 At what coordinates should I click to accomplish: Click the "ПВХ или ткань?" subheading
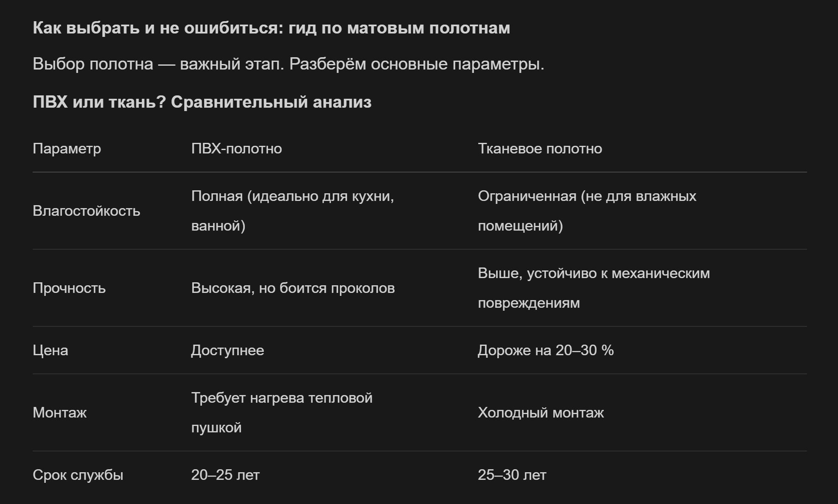click(202, 102)
